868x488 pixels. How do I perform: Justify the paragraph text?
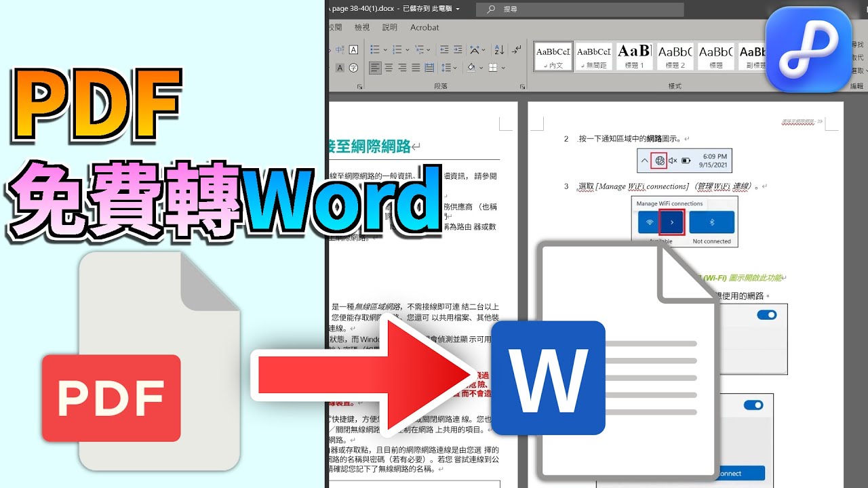coord(416,68)
